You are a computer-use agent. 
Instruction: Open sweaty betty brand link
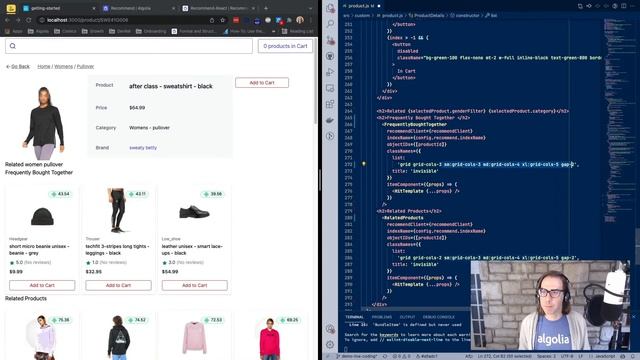[143, 147]
